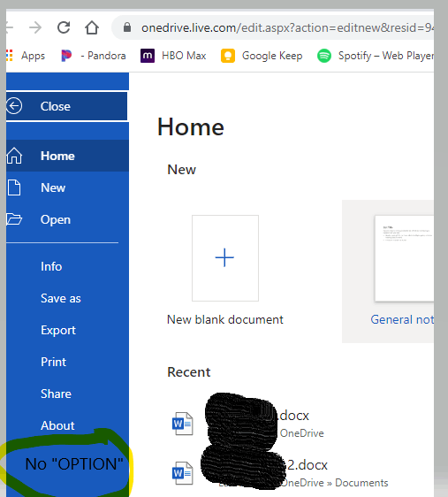Open the recent file ending 2.docx
Image resolution: width=448 pixels, height=497 pixels.
[308, 465]
